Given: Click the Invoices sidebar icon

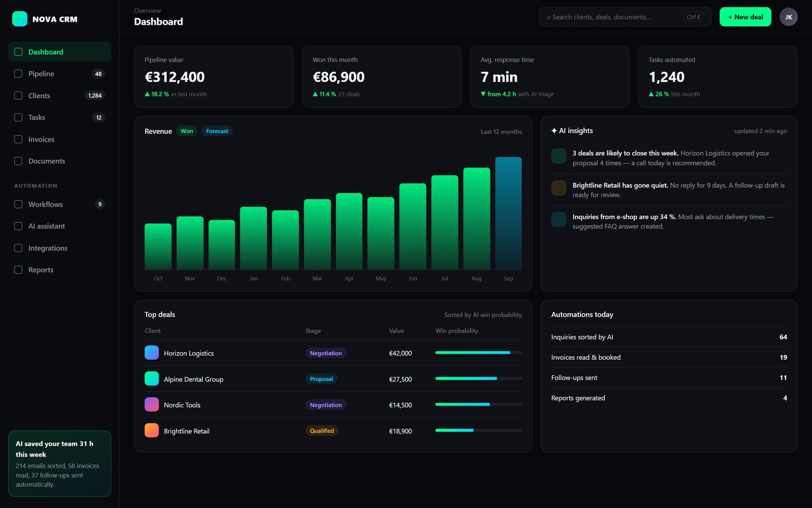Looking at the screenshot, I should [18, 139].
